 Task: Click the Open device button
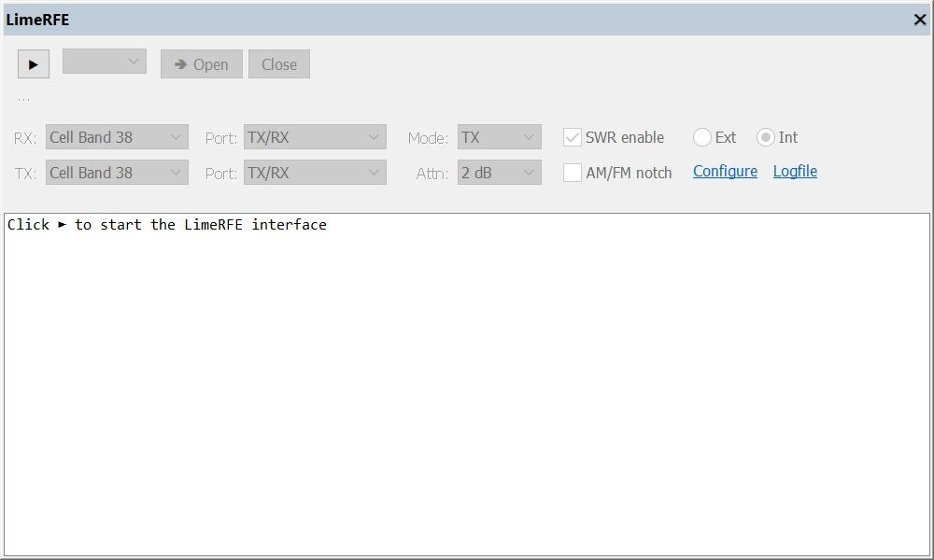[x=202, y=64]
